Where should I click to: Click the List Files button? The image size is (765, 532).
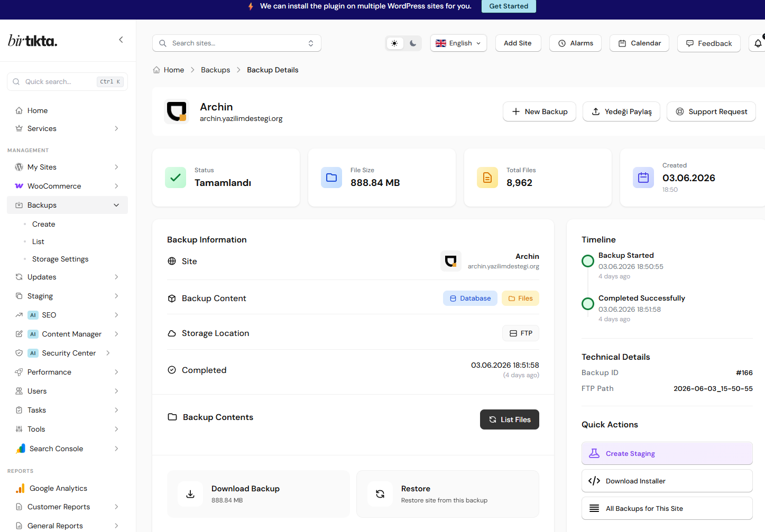tap(510, 419)
